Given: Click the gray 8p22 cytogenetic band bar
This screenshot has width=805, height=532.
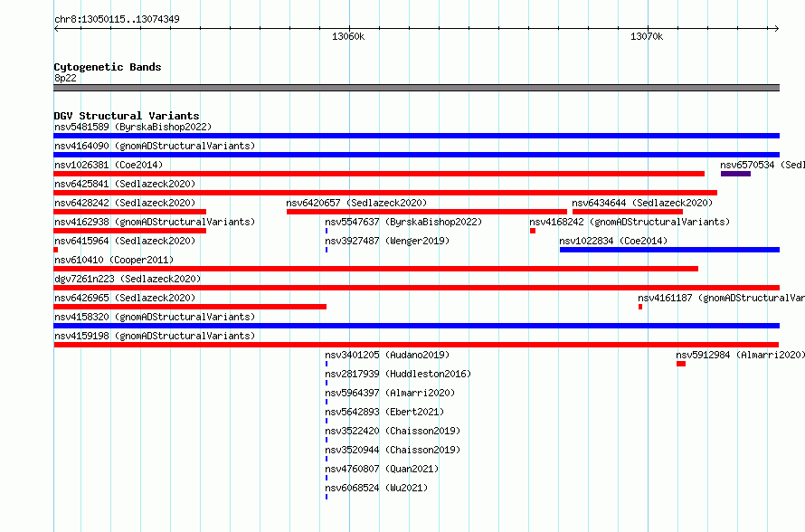Looking at the screenshot, I should pyautogui.click(x=416, y=88).
